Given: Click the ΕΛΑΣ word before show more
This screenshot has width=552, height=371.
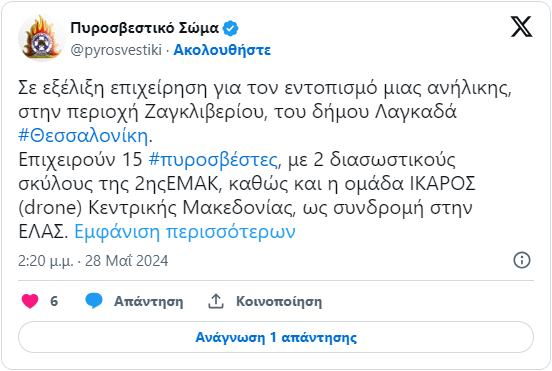Looking at the screenshot, I should [41, 232].
